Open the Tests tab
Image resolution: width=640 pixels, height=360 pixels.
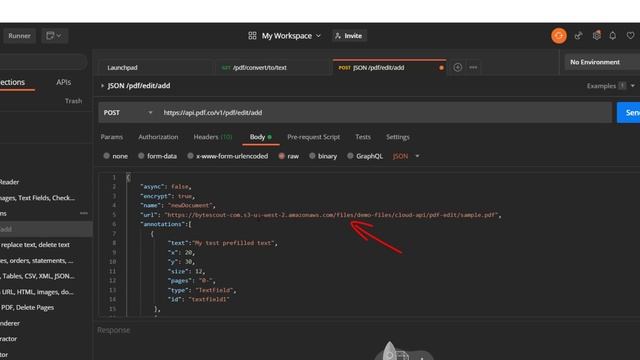(x=363, y=137)
